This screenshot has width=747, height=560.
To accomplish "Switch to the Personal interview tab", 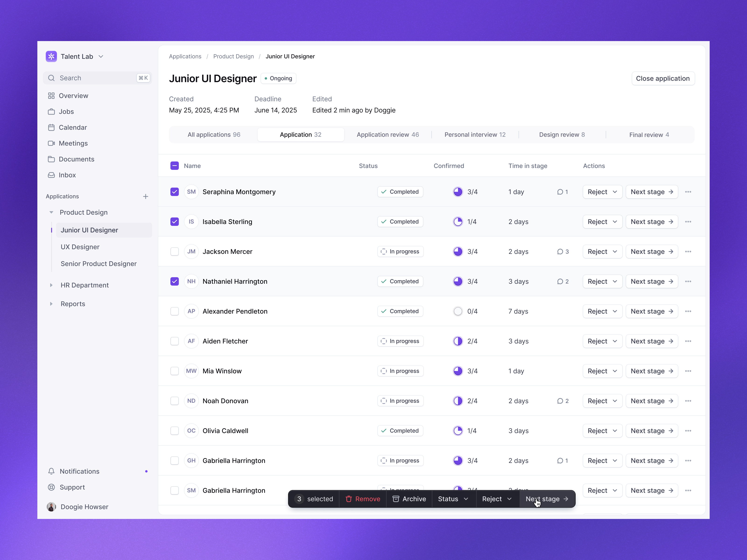I will pyautogui.click(x=475, y=135).
